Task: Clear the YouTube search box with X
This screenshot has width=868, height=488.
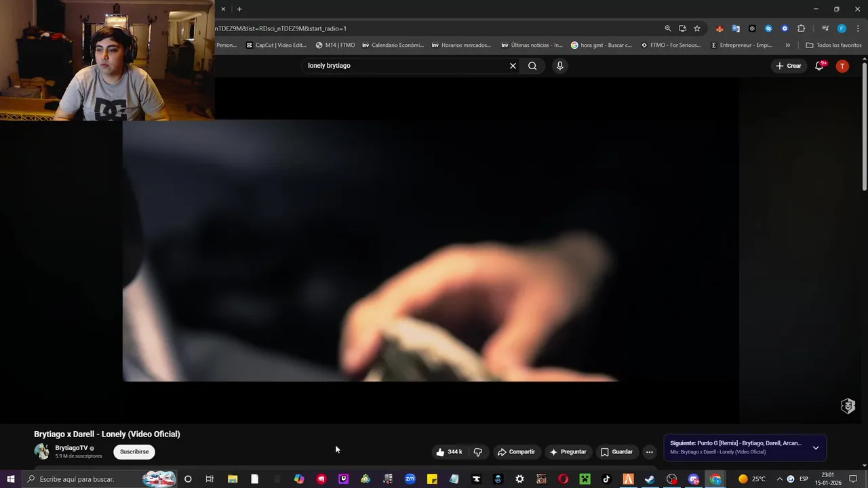Action: coord(513,66)
